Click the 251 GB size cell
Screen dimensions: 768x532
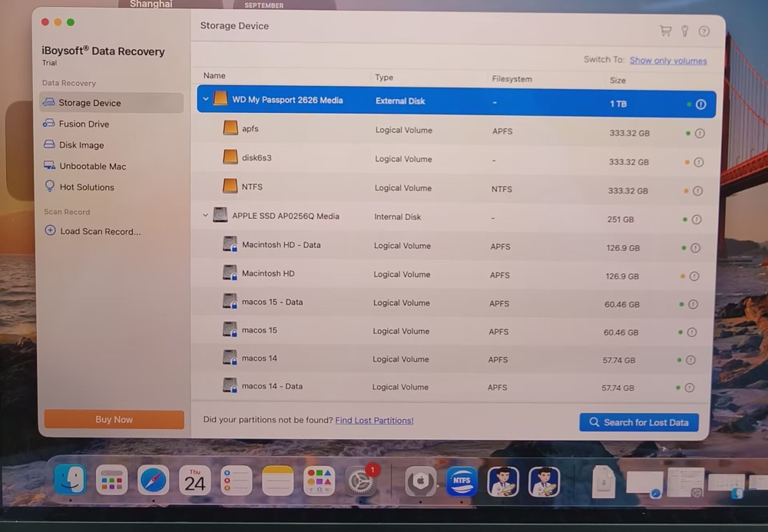click(621, 220)
